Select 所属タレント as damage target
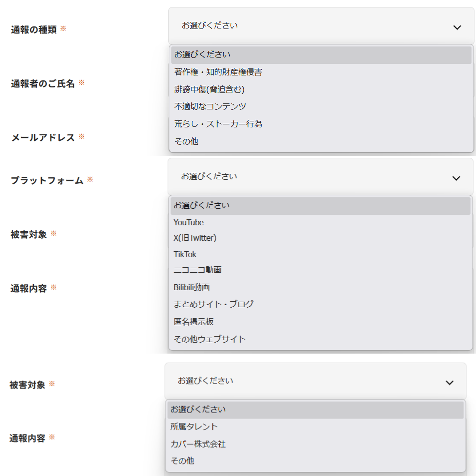Image resolution: width=476 pixels, height=476 pixels. (x=194, y=427)
